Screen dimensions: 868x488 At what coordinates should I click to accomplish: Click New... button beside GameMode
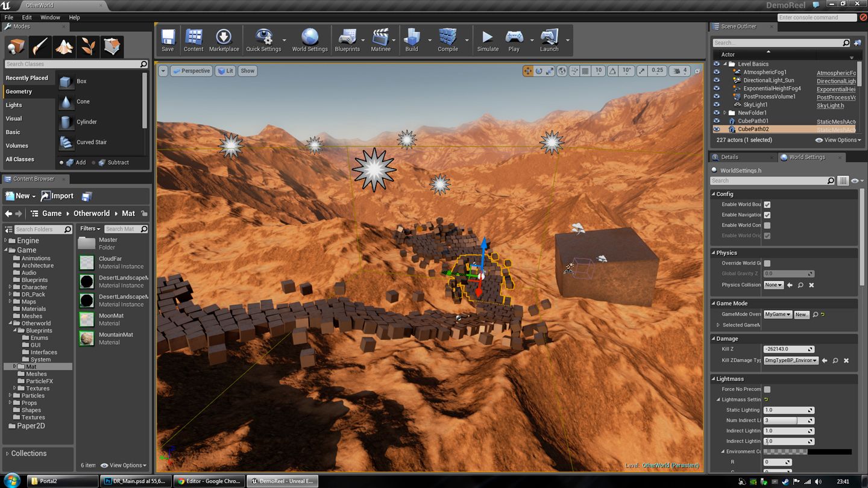802,314
